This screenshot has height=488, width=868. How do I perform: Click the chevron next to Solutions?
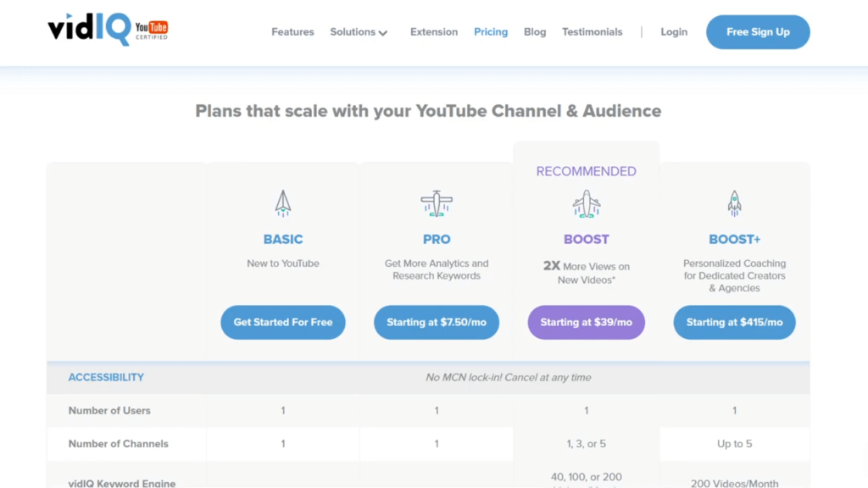tap(382, 33)
